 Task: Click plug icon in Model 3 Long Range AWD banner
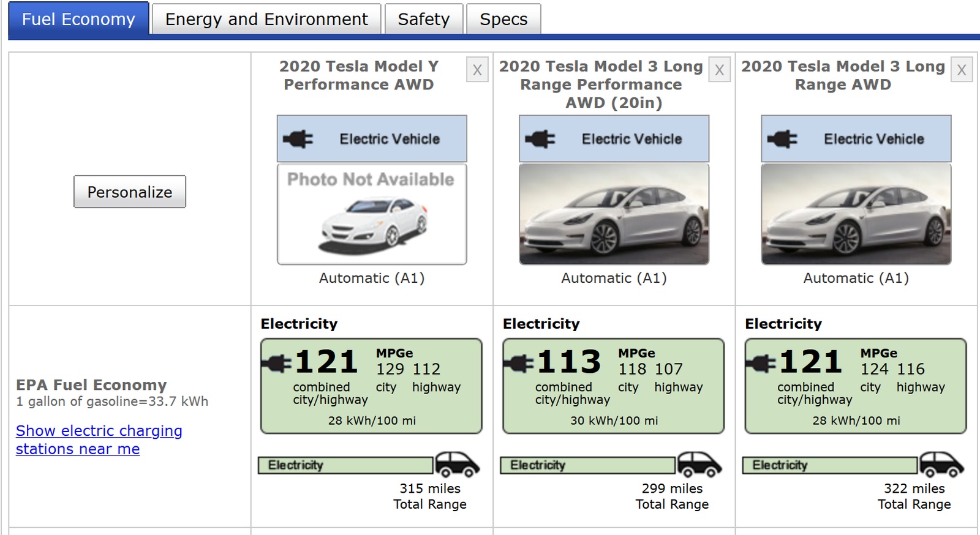pyautogui.click(x=782, y=139)
